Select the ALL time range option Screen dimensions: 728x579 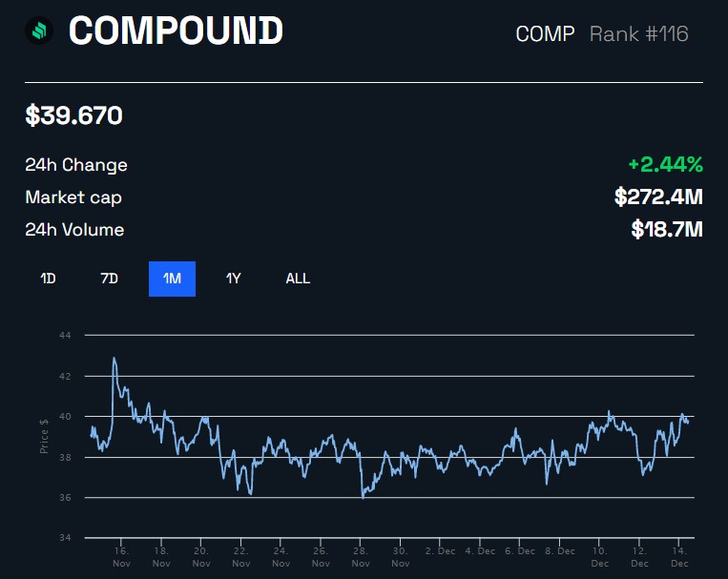point(298,279)
